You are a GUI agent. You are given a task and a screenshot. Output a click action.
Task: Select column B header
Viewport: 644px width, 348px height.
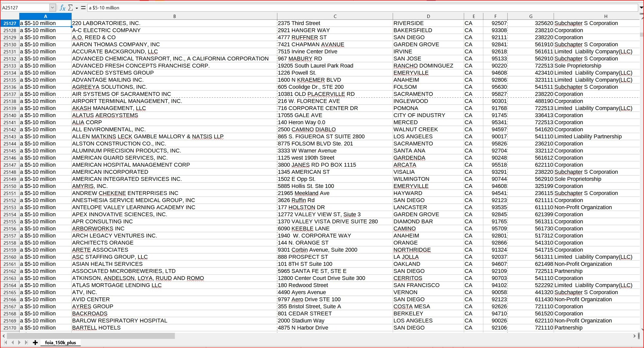click(x=174, y=16)
